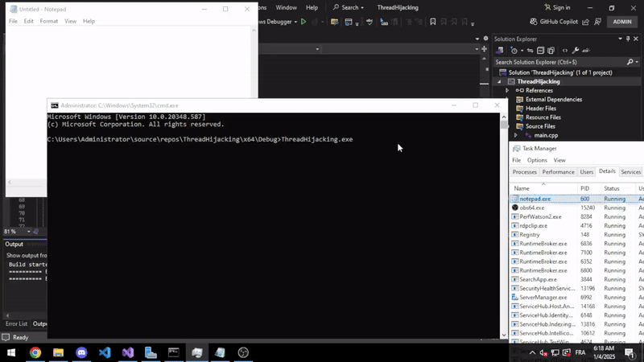Open the Help menu in Visual Studio
644x362 pixels.
(x=312, y=7)
